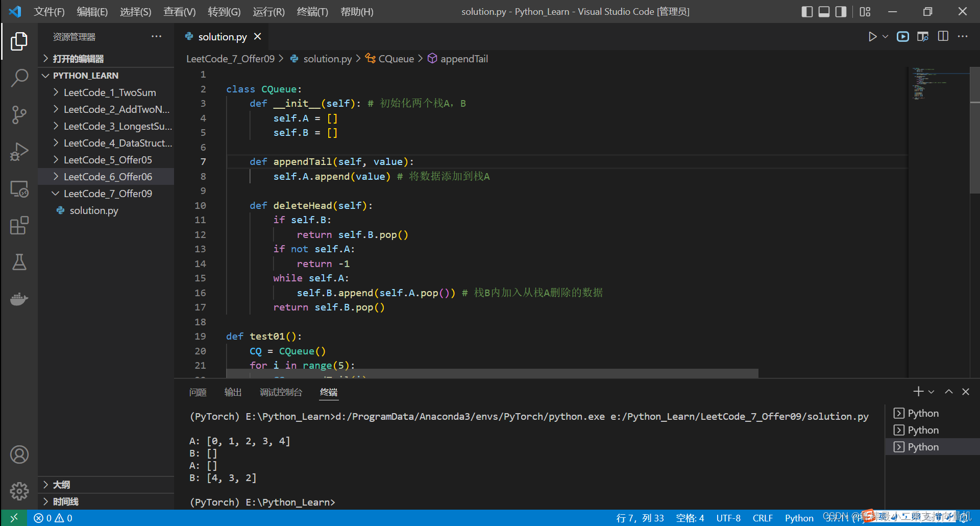Select language mode Python in status bar
This screenshot has width=980, height=526.
799,518
